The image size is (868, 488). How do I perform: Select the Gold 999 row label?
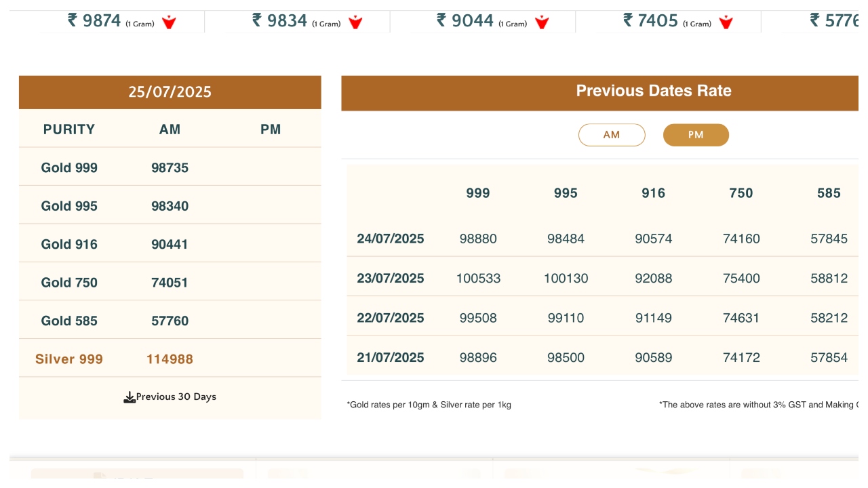69,168
